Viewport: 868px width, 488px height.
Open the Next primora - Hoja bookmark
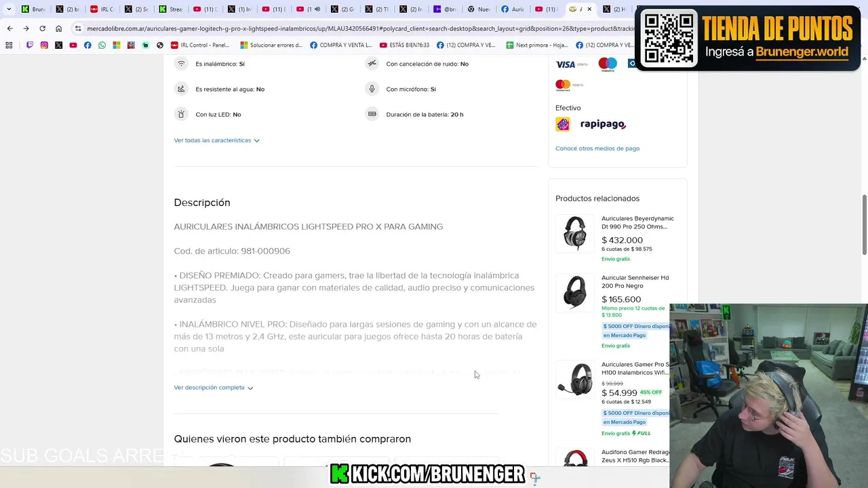537,45
